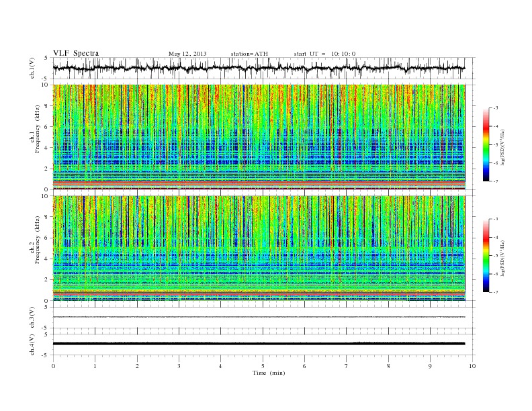The height and width of the screenshot is (411, 532).
Task: Click time axis tick label '4' at bottom
Action: click(220, 366)
